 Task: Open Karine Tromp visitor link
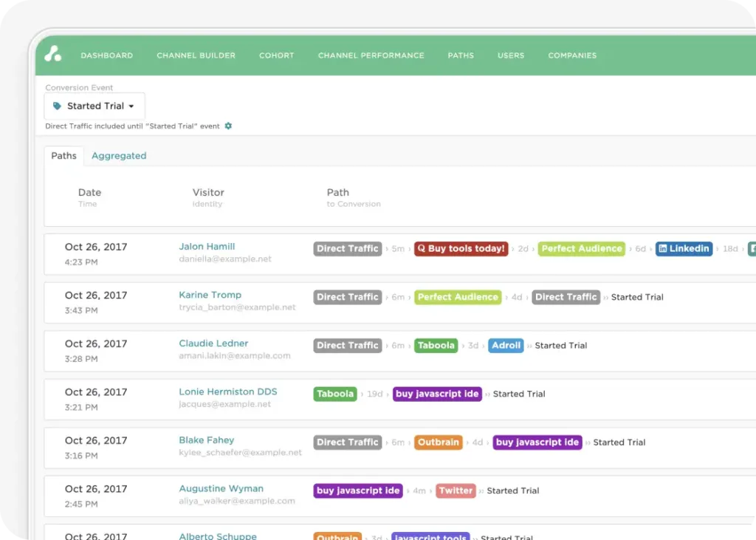pyautogui.click(x=210, y=295)
